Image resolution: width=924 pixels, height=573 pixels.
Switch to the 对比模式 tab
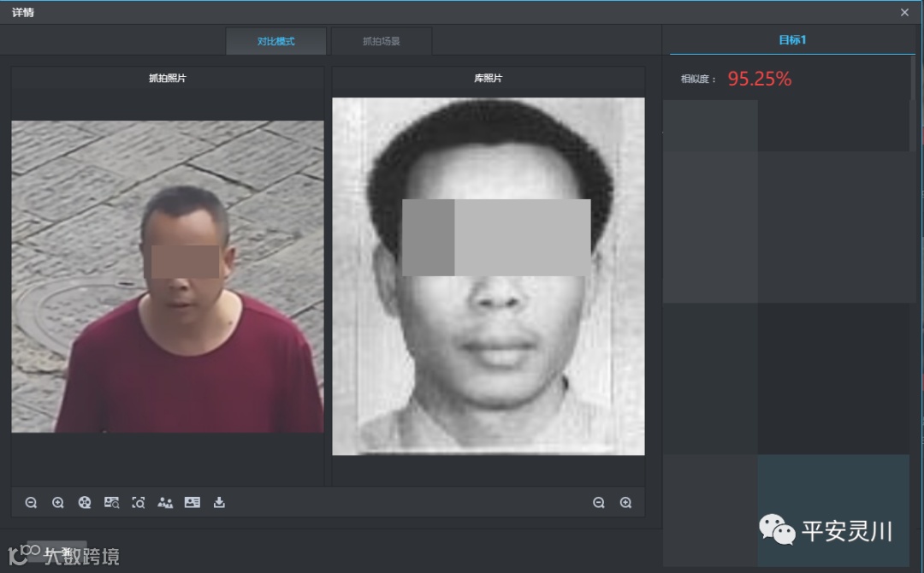pos(275,41)
